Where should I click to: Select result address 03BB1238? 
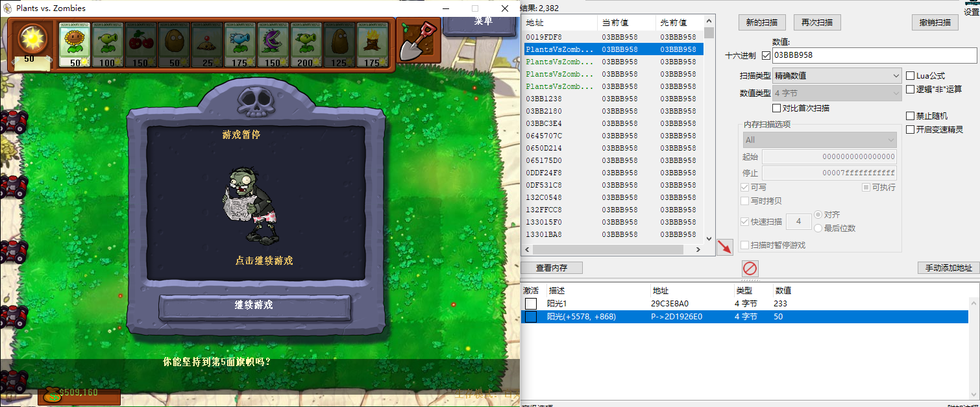[544, 99]
